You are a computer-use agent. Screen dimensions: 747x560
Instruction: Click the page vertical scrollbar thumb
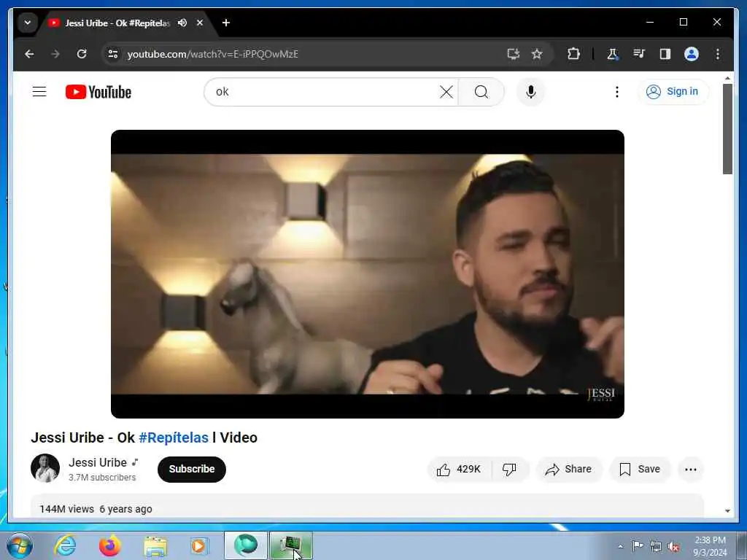pos(727,129)
